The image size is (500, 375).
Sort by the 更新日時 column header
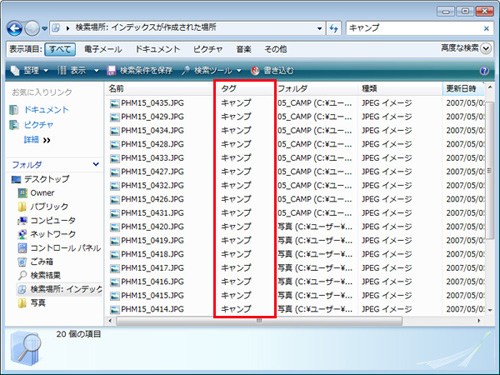tap(463, 89)
